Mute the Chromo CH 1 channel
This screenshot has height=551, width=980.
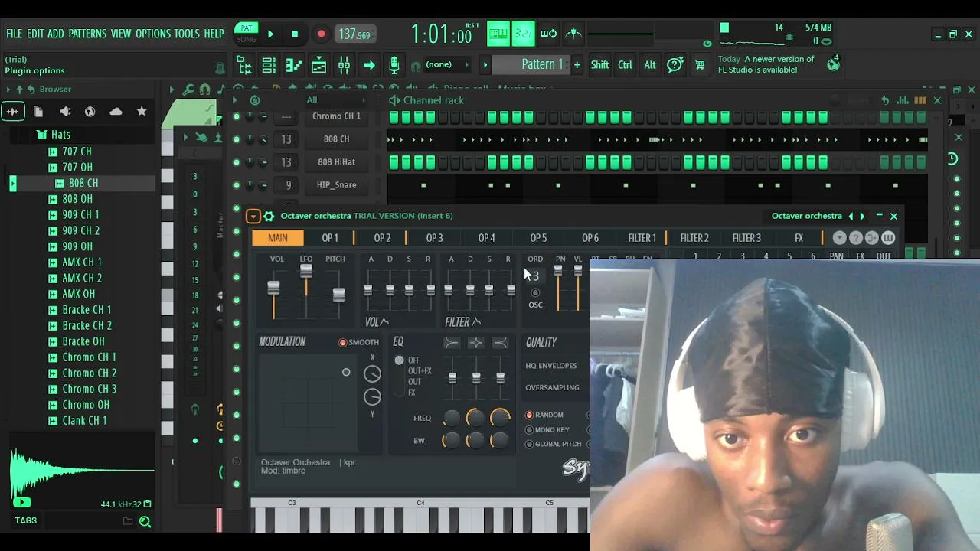pyautogui.click(x=237, y=116)
